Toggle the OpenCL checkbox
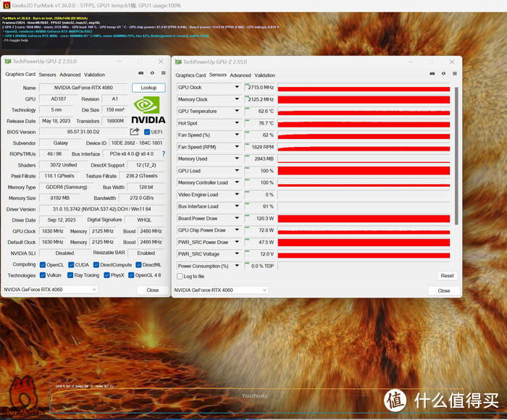 pyautogui.click(x=42, y=265)
